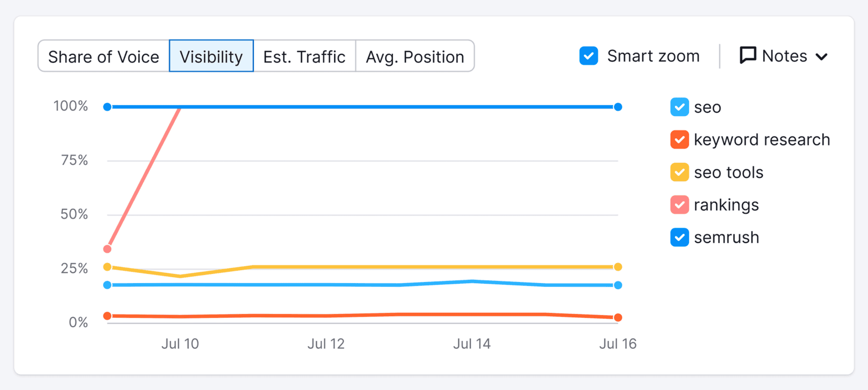Click the seo tools endpoint at Jul 16
The image size is (868, 390).
click(x=618, y=266)
